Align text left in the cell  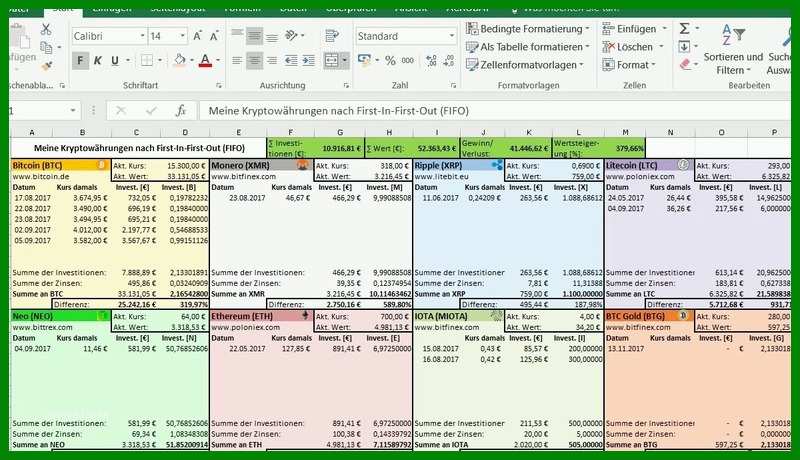(237, 61)
